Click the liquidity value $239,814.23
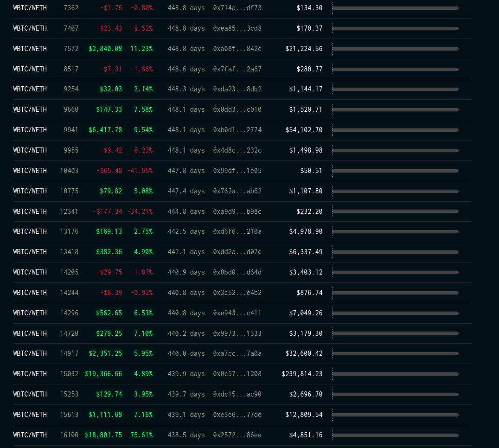 pyautogui.click(x=302, y=374)
